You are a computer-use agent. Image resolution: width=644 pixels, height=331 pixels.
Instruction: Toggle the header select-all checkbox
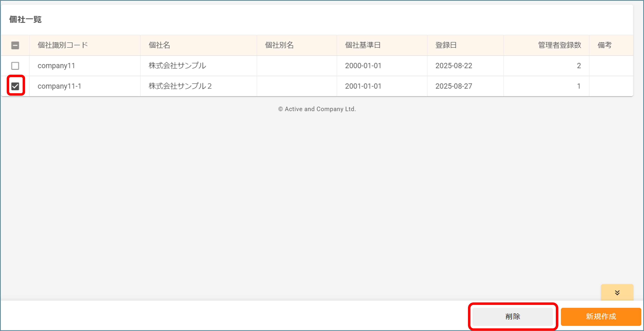(15, 45)
